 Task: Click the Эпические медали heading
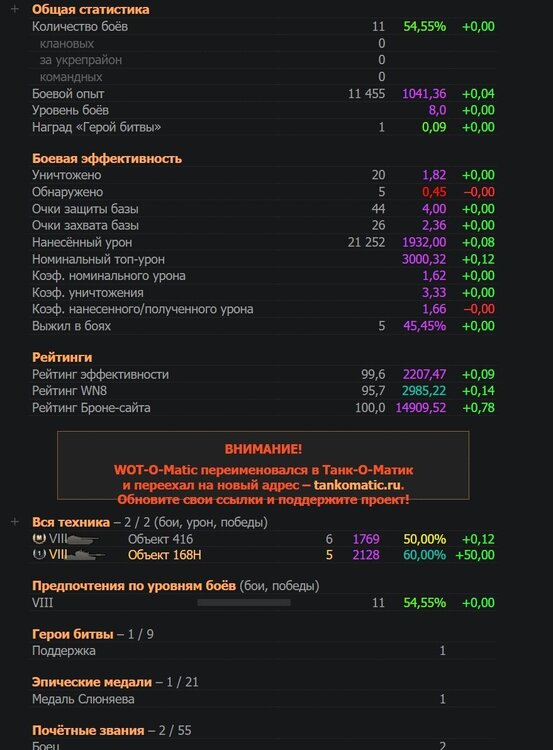(92, 682)
